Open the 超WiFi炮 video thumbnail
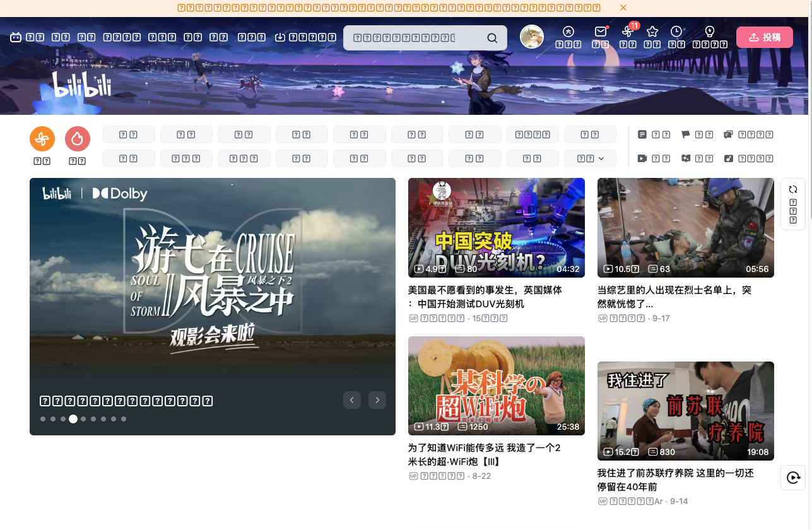This screenshot has width=812, height=530. click(x=497, y=386)
